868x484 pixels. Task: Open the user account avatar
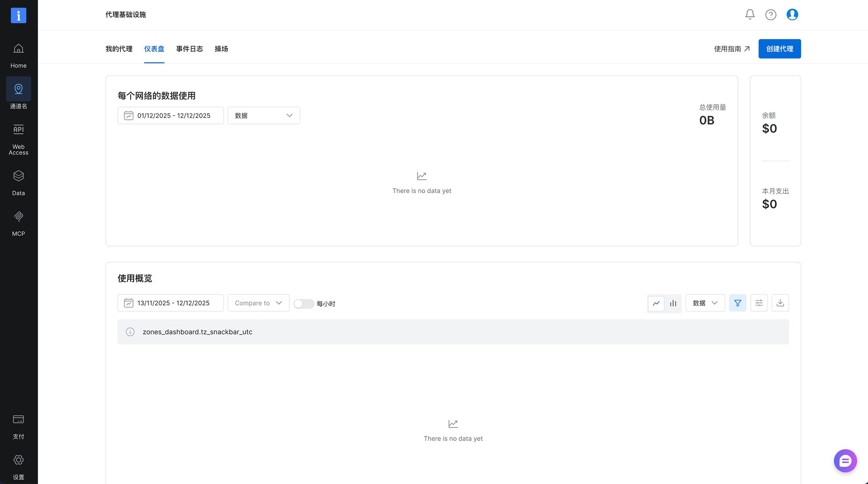pos(792,15)
